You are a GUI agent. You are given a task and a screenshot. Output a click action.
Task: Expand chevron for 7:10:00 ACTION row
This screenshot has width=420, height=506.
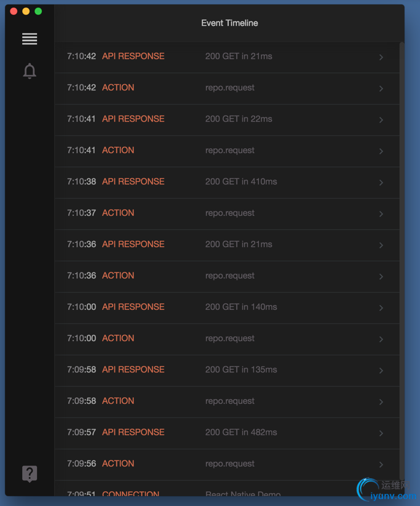click(381, 339)
